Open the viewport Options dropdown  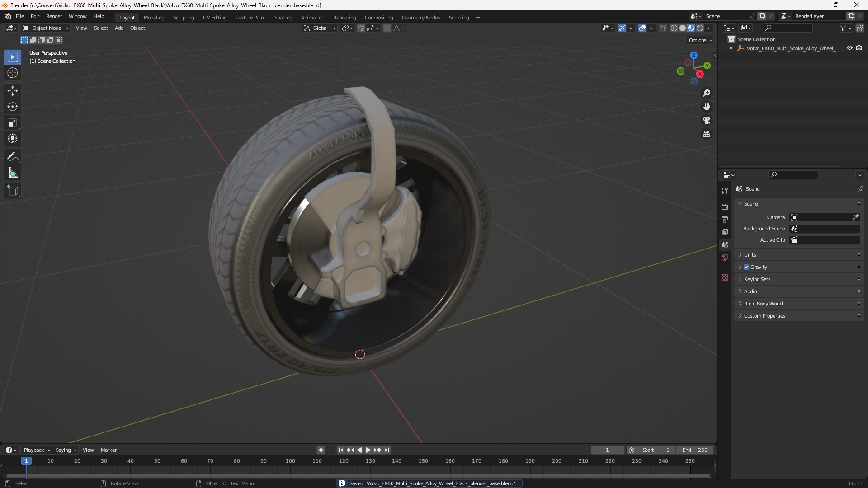tap(700, 40)
